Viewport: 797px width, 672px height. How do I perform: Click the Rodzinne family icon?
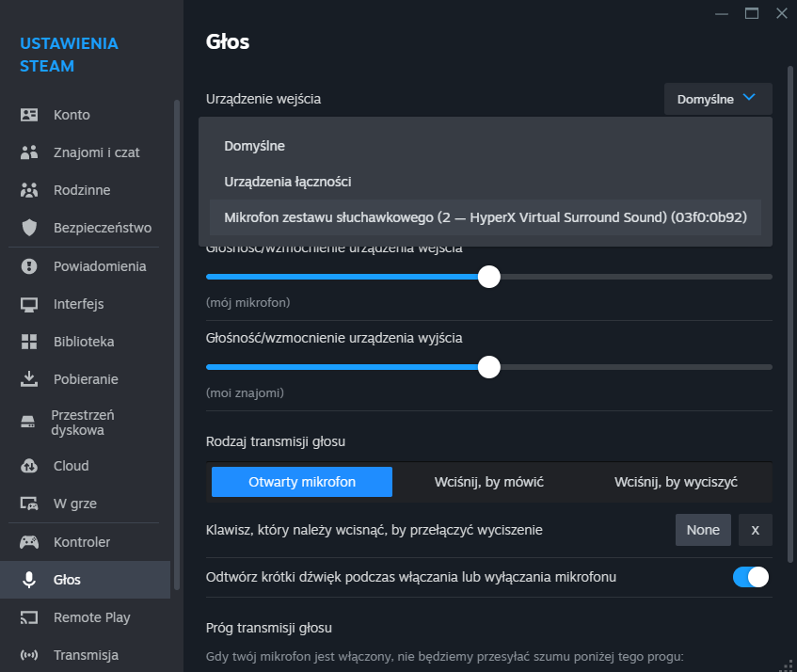tap(29, 190)
